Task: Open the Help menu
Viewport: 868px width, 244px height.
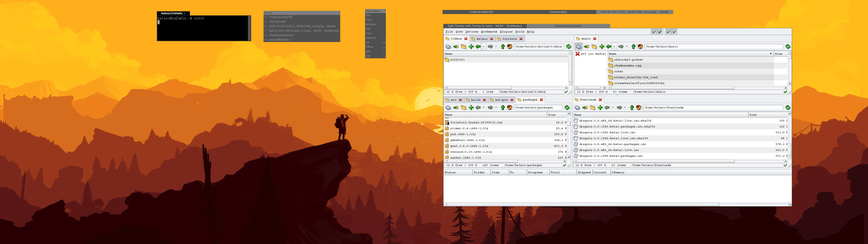Action: pos(531,32)
